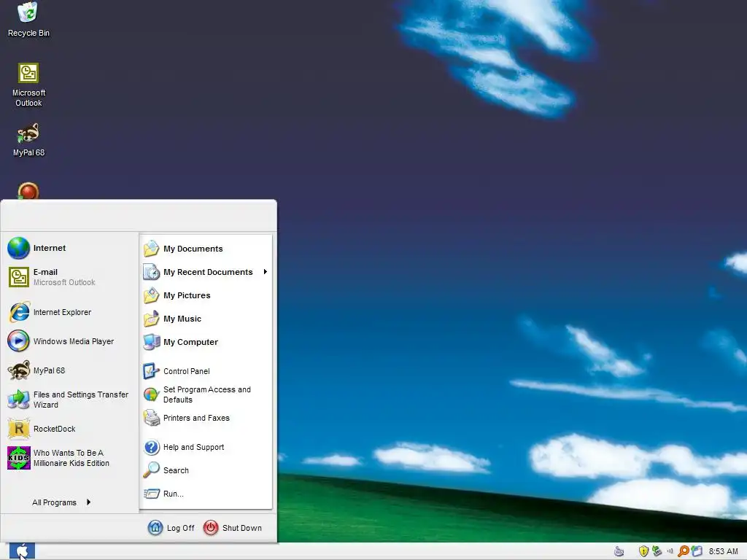Open My Music folder
Image resolution: width=747 pixels, height=560 pixels.
[206, 319]
